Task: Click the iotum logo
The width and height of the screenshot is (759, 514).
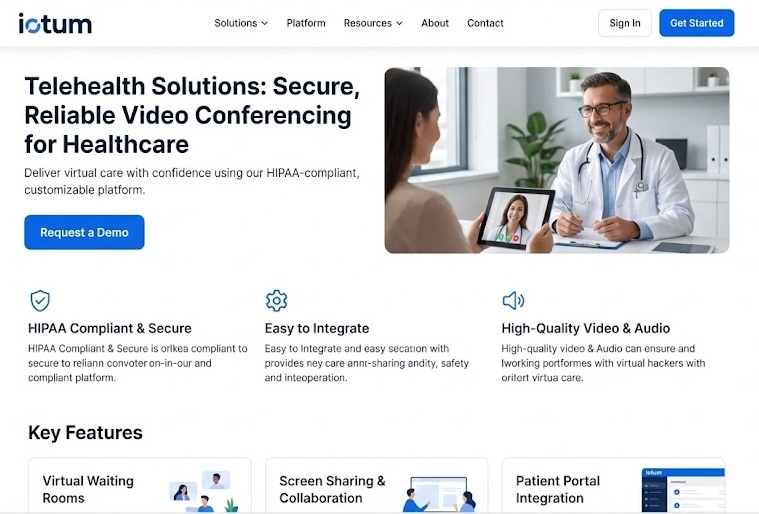Action: [55, 23]
